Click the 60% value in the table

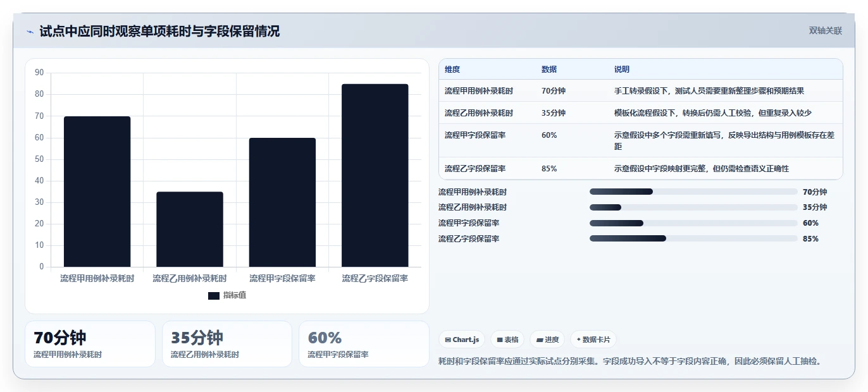pos(549,135)
